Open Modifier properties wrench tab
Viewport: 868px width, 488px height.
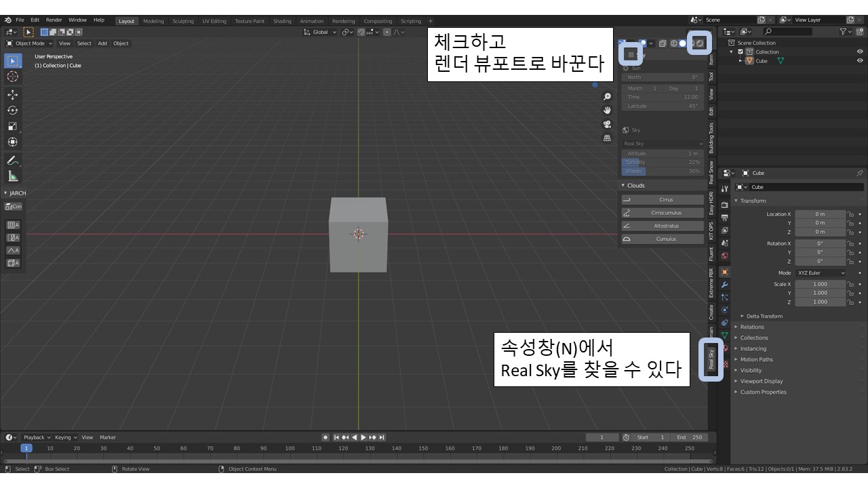[x=724, y=285]
